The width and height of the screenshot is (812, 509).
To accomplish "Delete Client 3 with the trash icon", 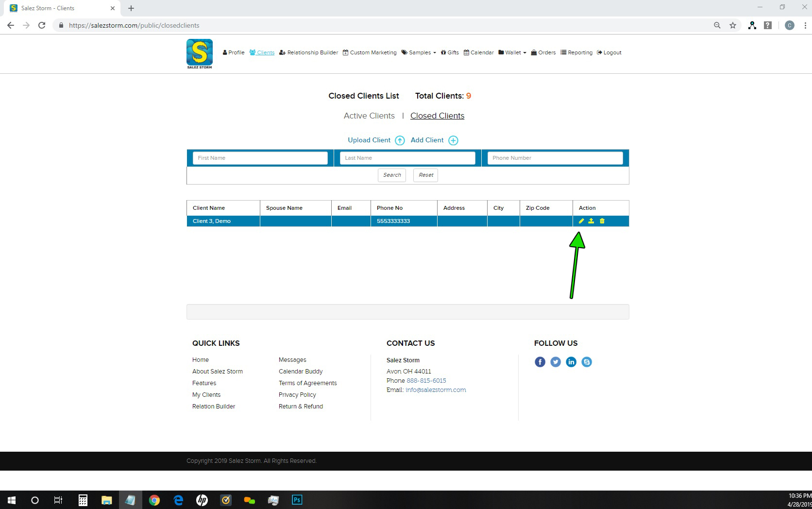I will [x=602, y=221].
